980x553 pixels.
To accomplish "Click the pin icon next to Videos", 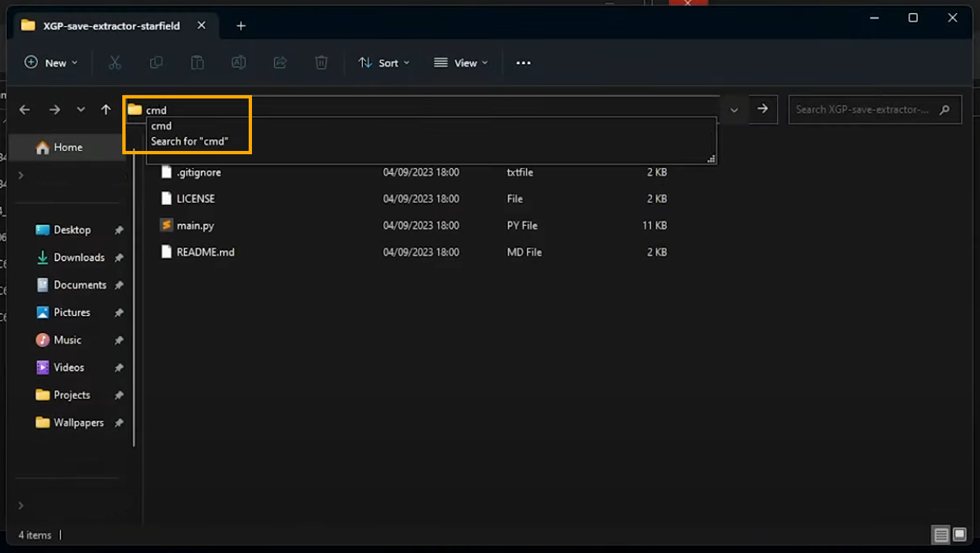I will tap(119, 368).
